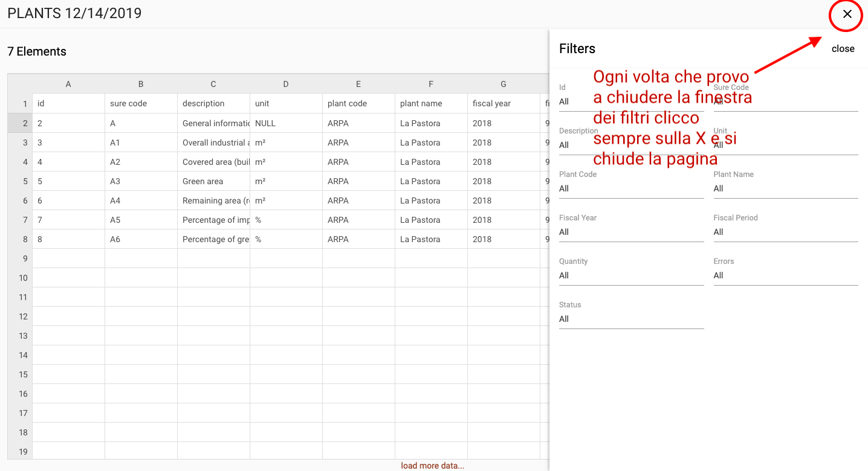Select column A header

pos(68,84)
